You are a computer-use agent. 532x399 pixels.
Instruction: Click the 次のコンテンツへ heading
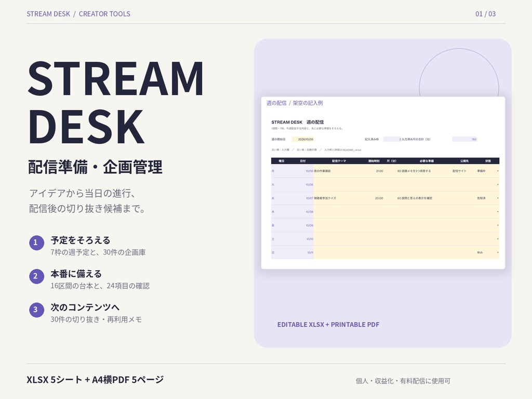(85, 307)
